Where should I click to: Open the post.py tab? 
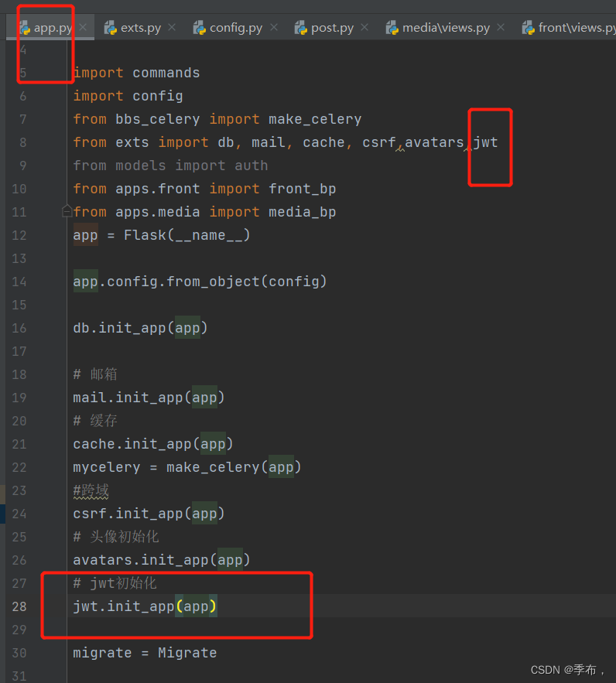pos(333,28)
